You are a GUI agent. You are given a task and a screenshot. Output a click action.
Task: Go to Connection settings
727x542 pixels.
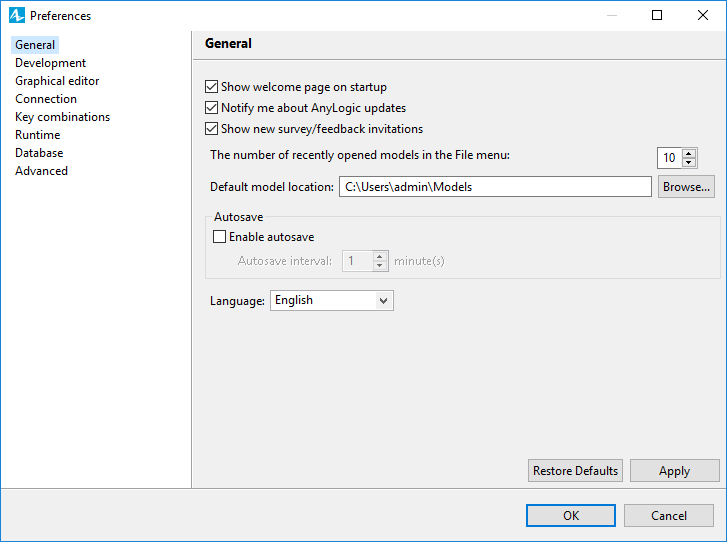46,99
